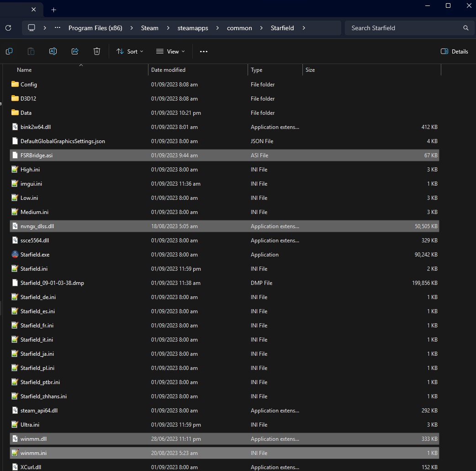Image resolution: width=476 pixels, height=471 pixels.
Task: Click the nvngx_dlss.dll file icon
Action: 15,226
